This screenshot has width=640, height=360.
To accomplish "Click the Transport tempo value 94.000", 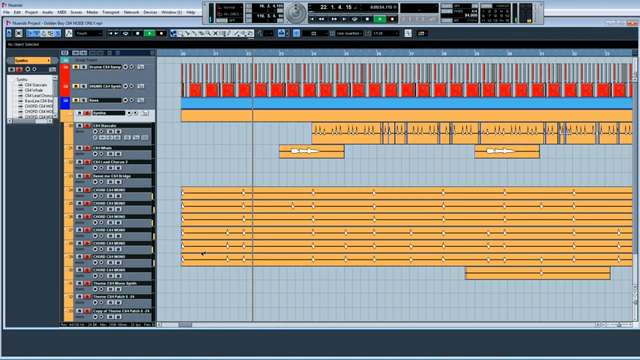I will [x=471, y=16].
